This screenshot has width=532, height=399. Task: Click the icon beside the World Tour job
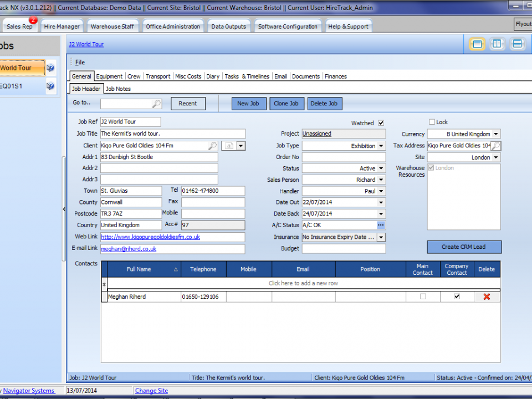coord(50,68)
